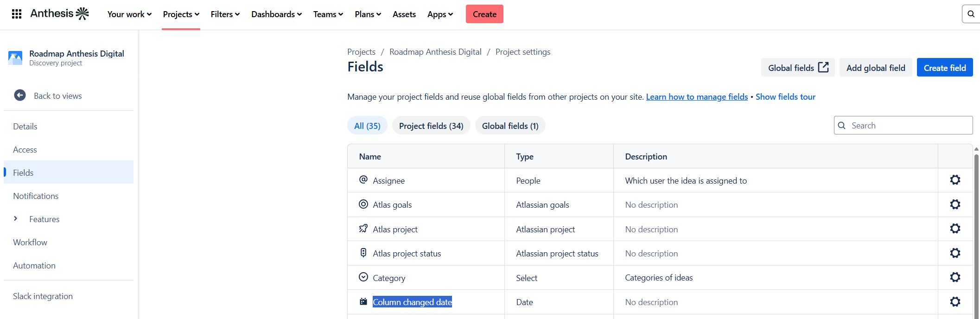Click the Create field button
Screen dimensions: 980x319
tap(945, 68)
